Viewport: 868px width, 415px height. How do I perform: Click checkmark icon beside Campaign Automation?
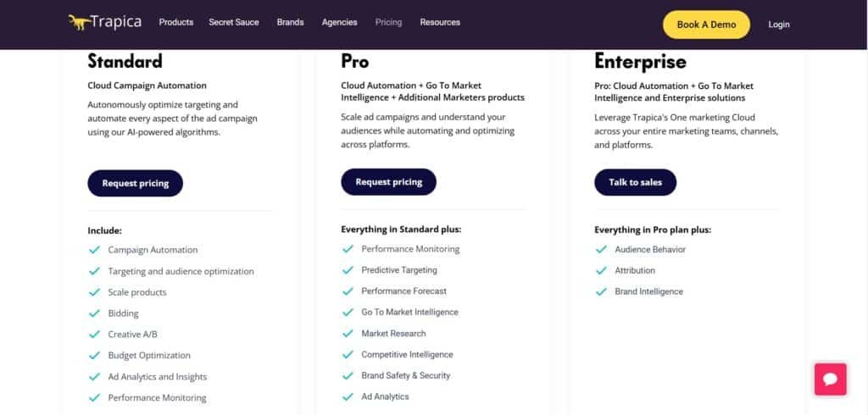click(94, 250)
